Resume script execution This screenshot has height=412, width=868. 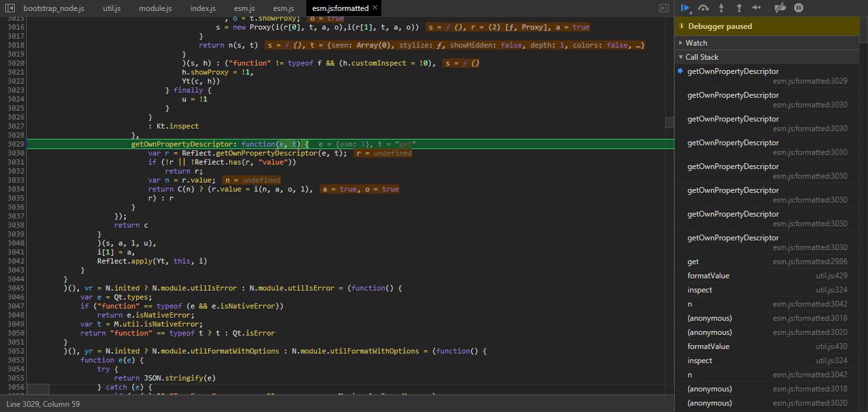(x=686, y=8)
